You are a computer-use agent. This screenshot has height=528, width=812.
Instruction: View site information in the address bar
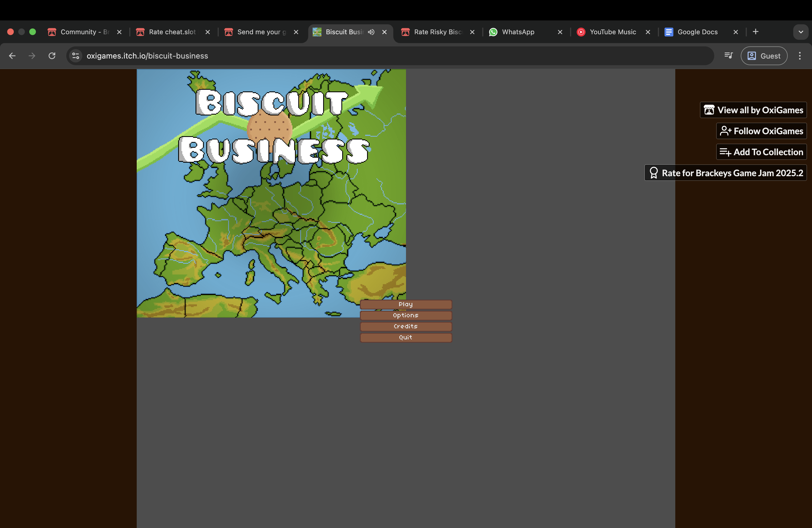pyautogui.click(x=75, y=56)
